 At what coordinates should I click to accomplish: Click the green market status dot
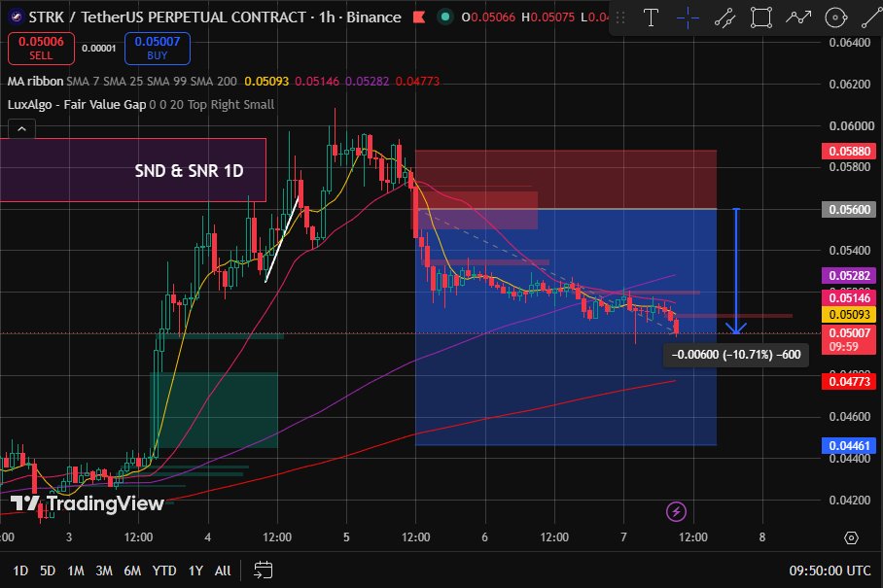(x=444, y=17)
